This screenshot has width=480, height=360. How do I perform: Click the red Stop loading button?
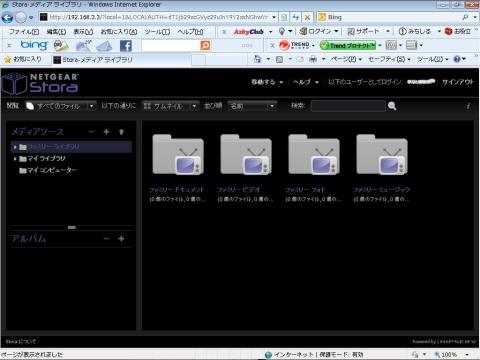click(x=307, y=17)
